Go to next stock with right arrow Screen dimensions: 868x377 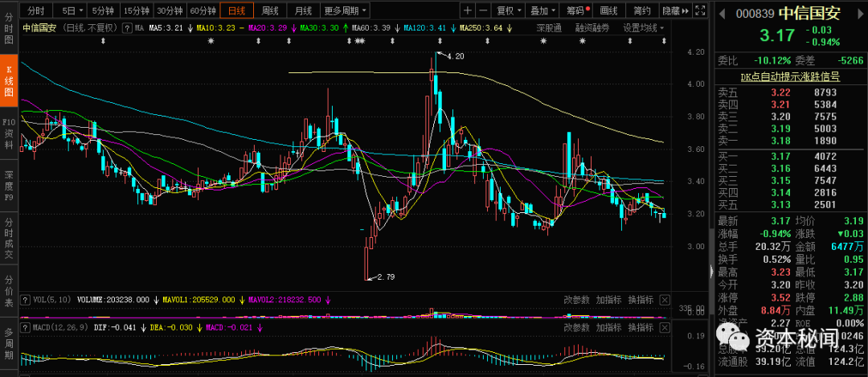tap(861, 13)
